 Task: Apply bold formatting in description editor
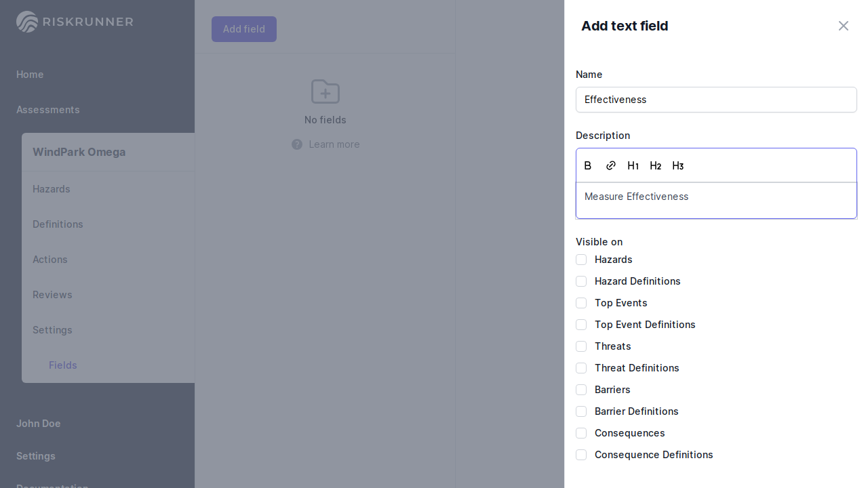pos(588,166)
